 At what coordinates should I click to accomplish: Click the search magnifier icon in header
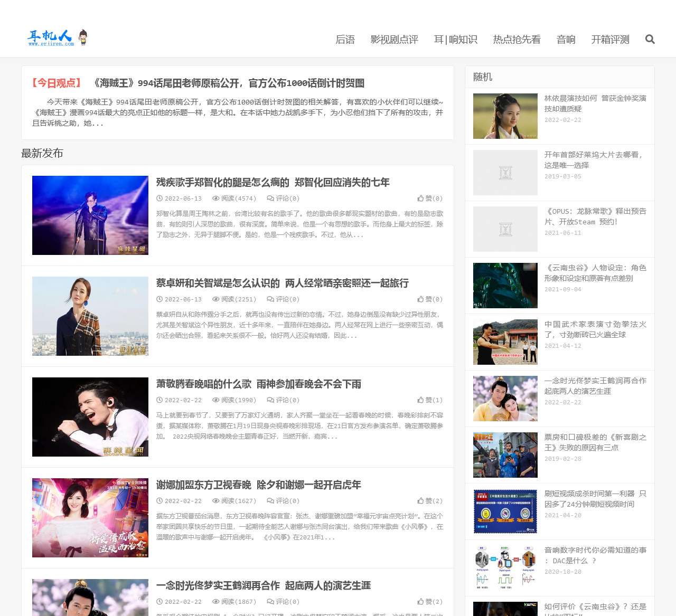coord(650,39)
